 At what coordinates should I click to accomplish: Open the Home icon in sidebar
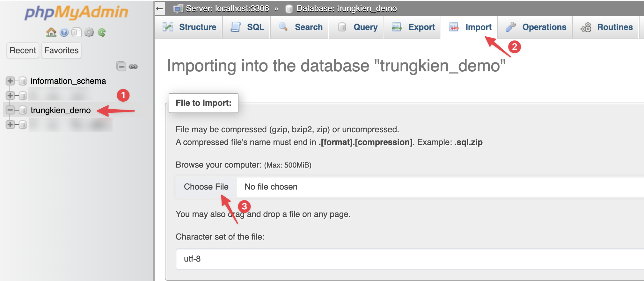click(51, 32)
